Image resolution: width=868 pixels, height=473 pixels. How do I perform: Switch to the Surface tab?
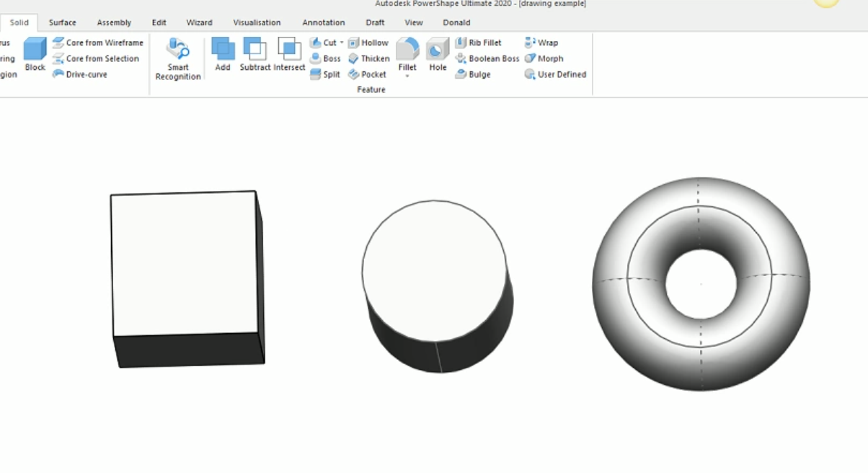pyautogui.click(x=62, y=22)
